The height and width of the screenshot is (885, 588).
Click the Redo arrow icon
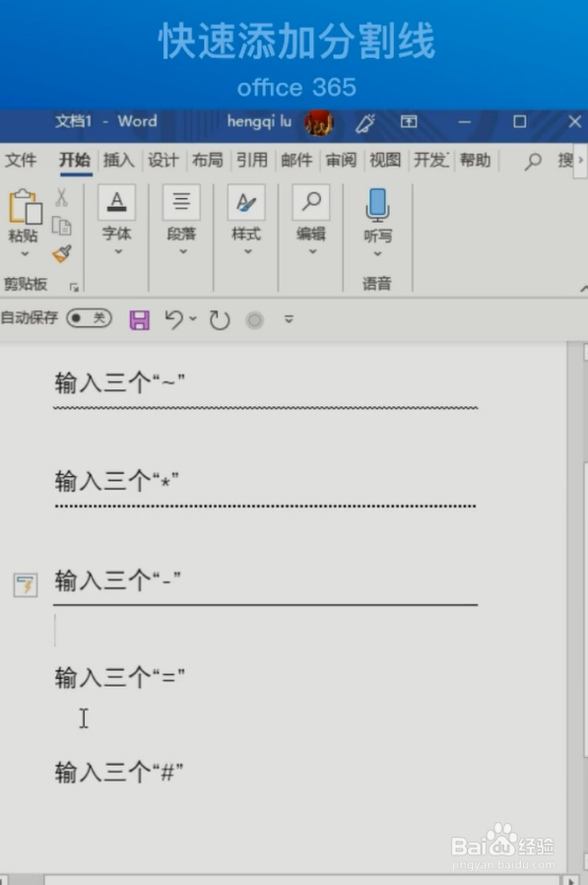click(x=220, y=320)
